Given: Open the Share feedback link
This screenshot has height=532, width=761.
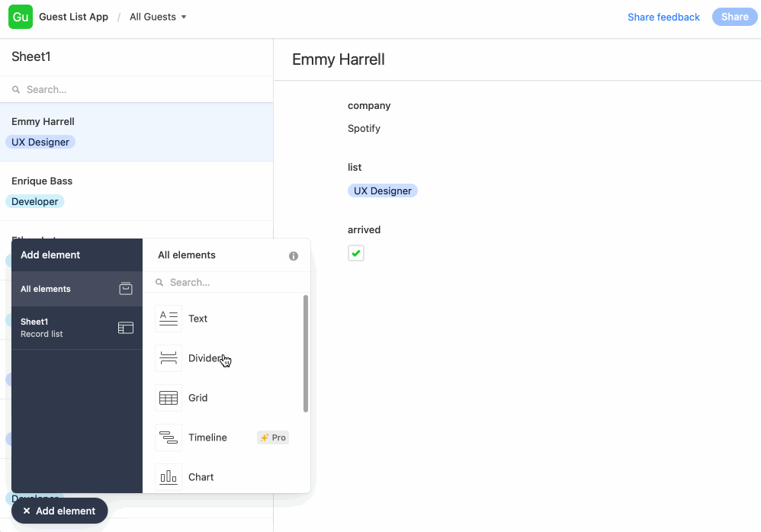Looking at the screenshot, I should pyautogui.click(x=663, y=16).
